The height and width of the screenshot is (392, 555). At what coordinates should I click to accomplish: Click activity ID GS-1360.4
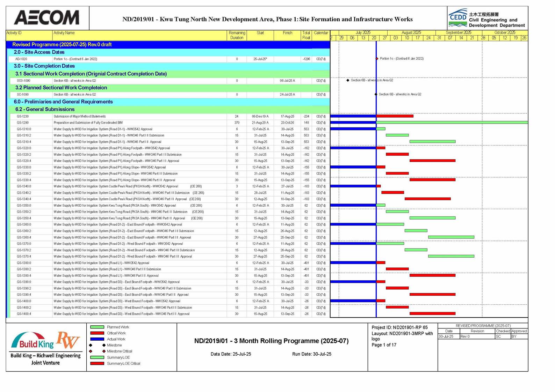[x=24, y=237]
